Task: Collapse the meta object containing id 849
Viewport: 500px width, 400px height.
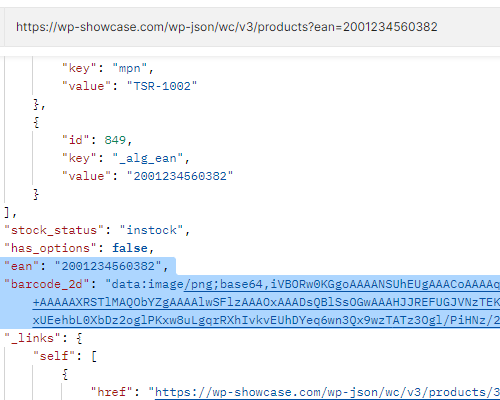Action: tap(36, 122)
